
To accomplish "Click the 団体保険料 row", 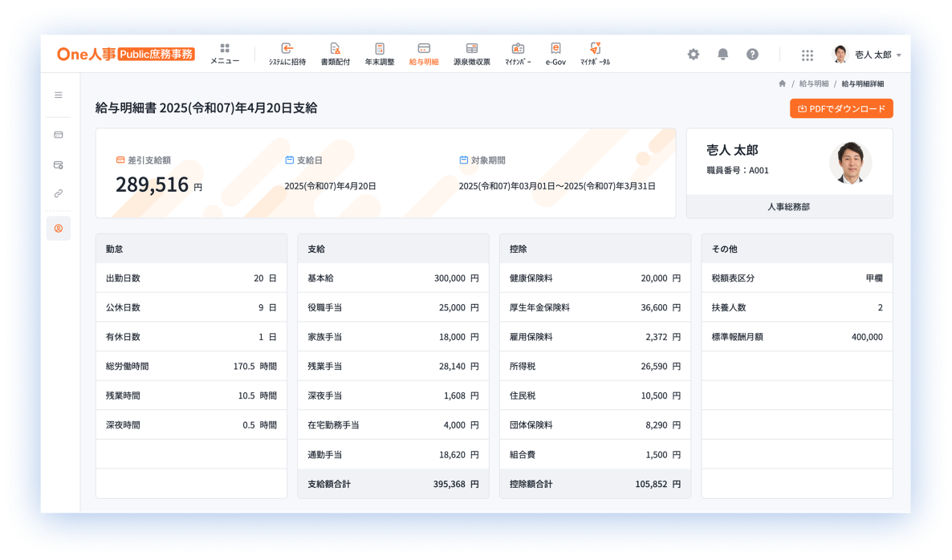I will tap(595, 424).
